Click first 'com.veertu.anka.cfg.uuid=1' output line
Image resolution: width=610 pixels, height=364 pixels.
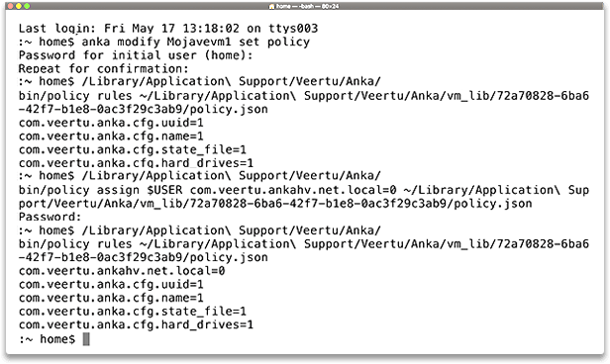[111, 123]
